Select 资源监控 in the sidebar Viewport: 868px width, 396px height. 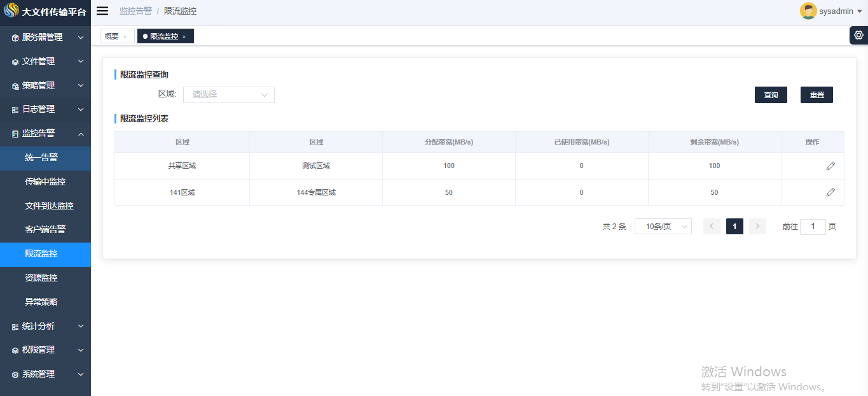41,278
